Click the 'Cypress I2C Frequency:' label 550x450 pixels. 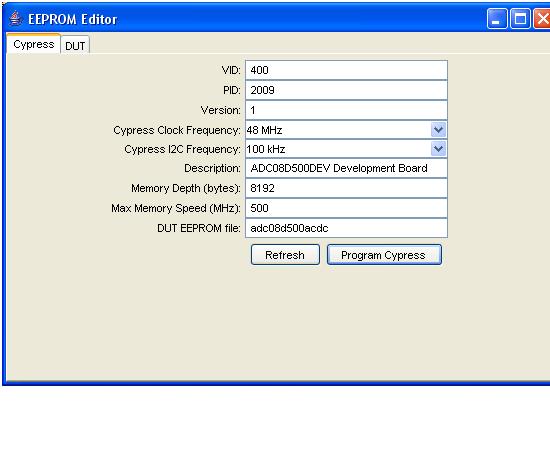[x=182, y=149]
